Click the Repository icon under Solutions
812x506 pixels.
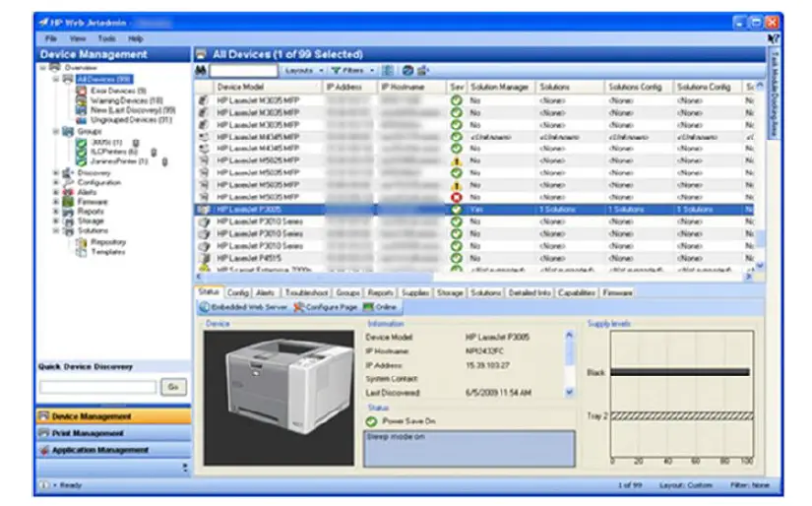coord(82,242)
